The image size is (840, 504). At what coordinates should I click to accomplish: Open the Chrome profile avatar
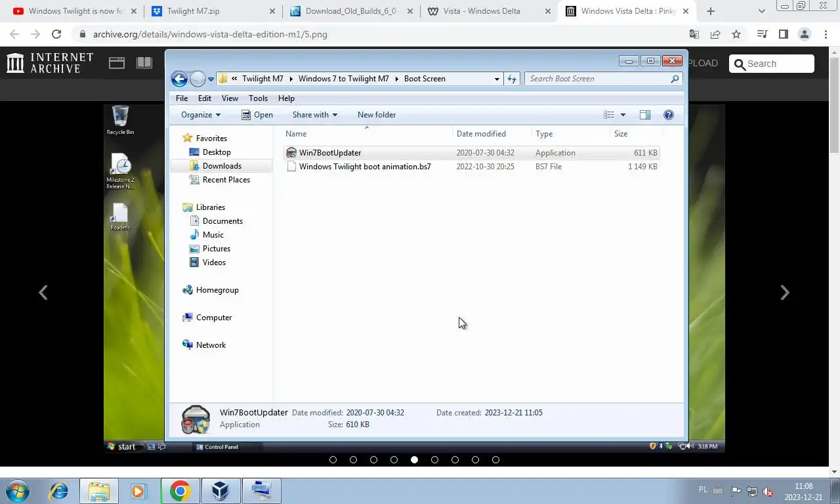click(x=804, y=34)
